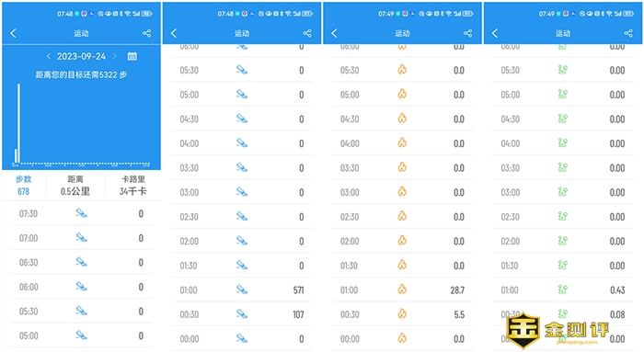This screenshot has height=352, width=644.
Task: Tap back arrow in the distance screen
Action: [x=495, y=33]
